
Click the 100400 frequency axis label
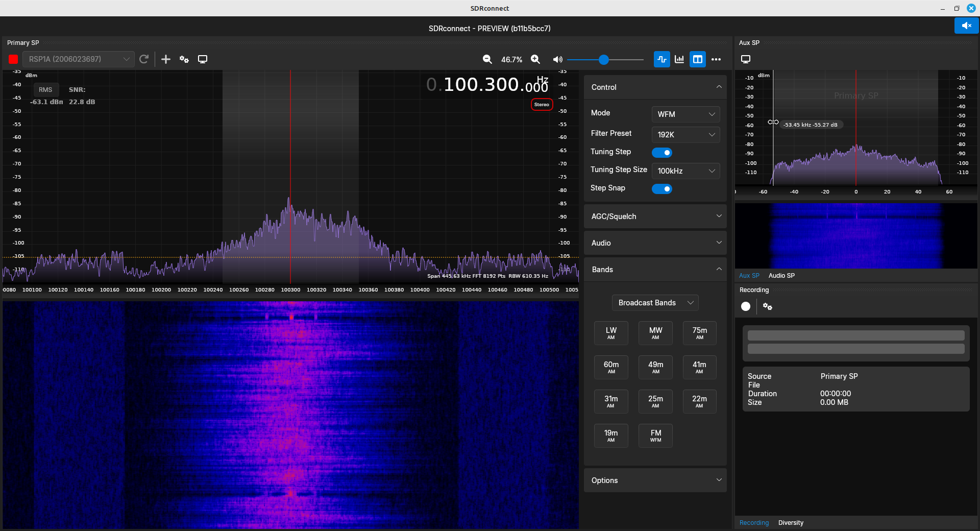pyautogui.click(x=420, y=290)
